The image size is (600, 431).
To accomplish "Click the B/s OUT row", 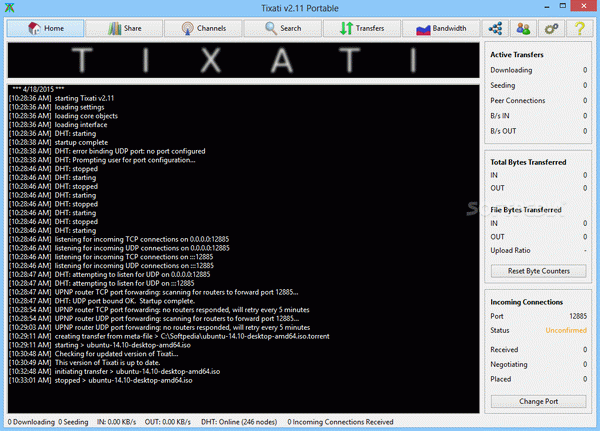I will coord(538,131).
